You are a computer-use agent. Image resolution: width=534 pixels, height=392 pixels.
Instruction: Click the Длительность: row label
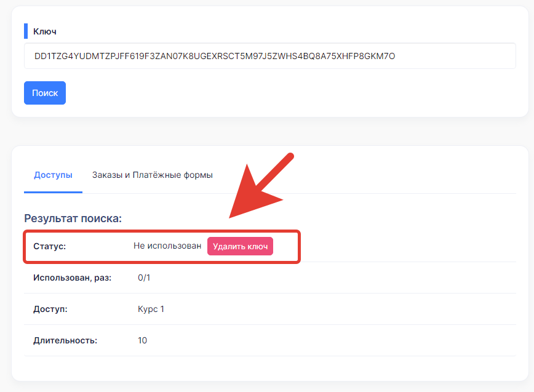[65, 340]
